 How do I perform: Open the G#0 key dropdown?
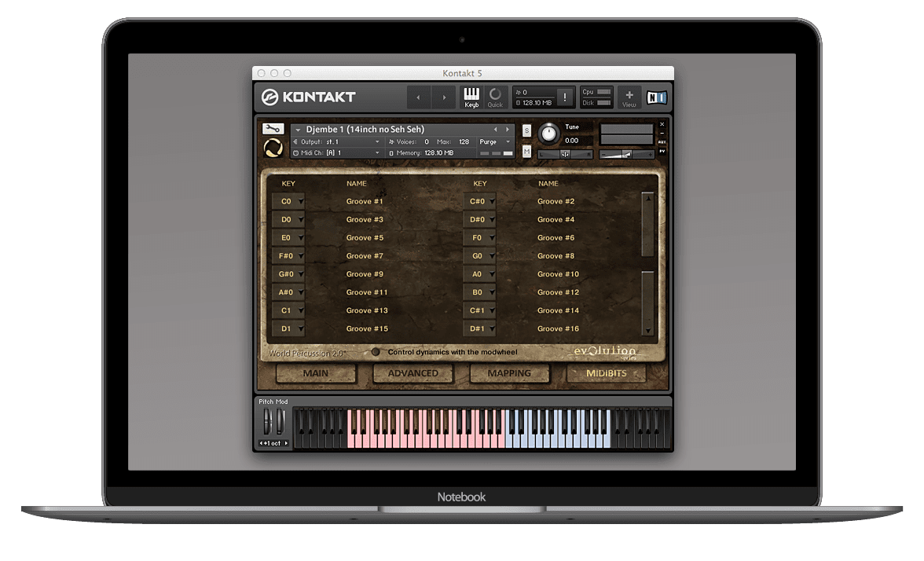pos(288,274)
